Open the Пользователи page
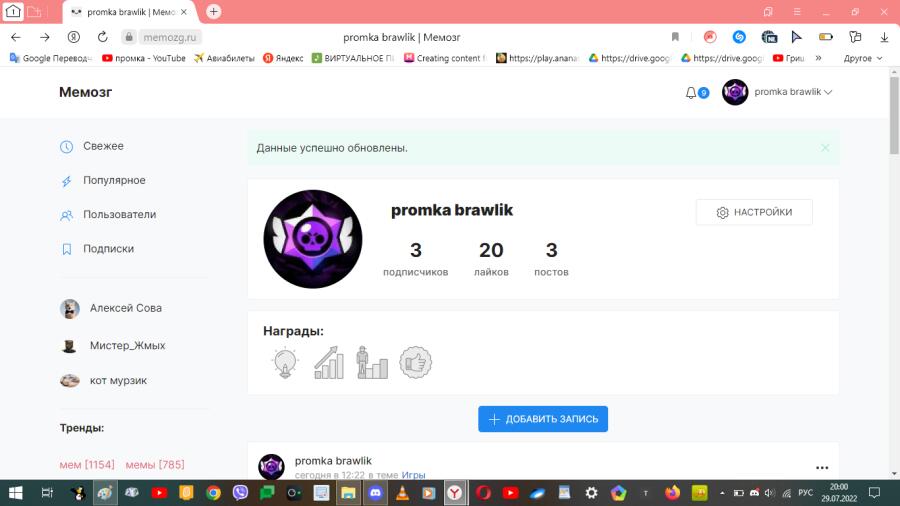900x506 pixels. 119,215
